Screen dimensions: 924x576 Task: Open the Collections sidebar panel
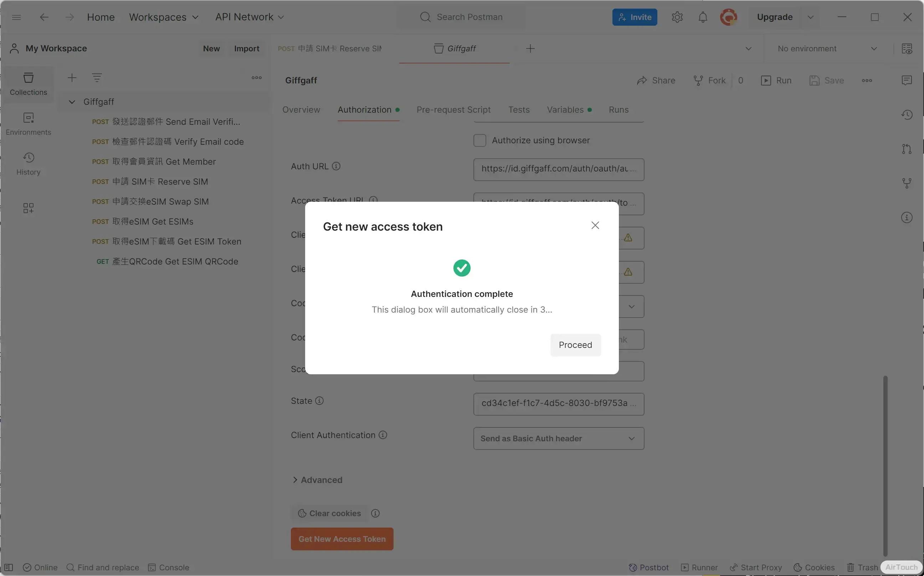point(28,84)
